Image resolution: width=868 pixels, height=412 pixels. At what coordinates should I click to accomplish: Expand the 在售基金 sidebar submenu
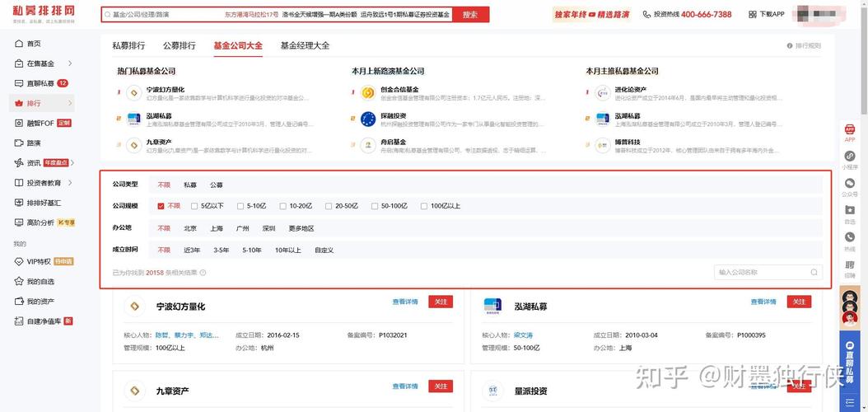[x=70, y=63]
